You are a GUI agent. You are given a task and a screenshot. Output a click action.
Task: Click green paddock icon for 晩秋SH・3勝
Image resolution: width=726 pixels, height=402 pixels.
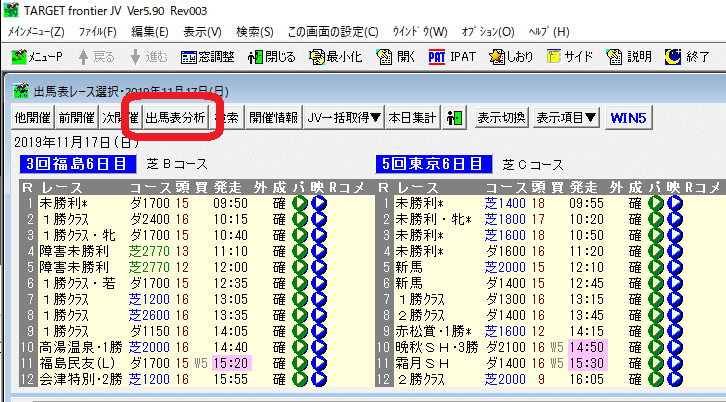[x=656, y=347]
